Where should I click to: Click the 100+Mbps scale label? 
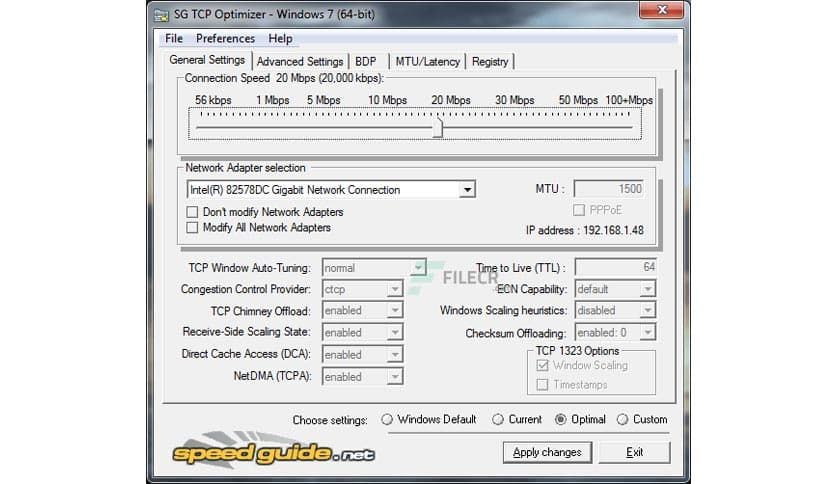tap(629, 100)
